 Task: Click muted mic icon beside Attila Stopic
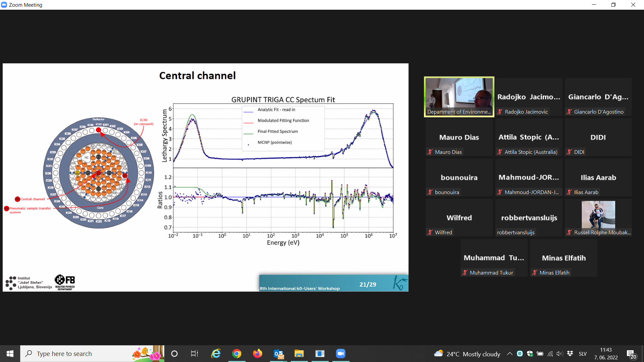tap(500, 152)
